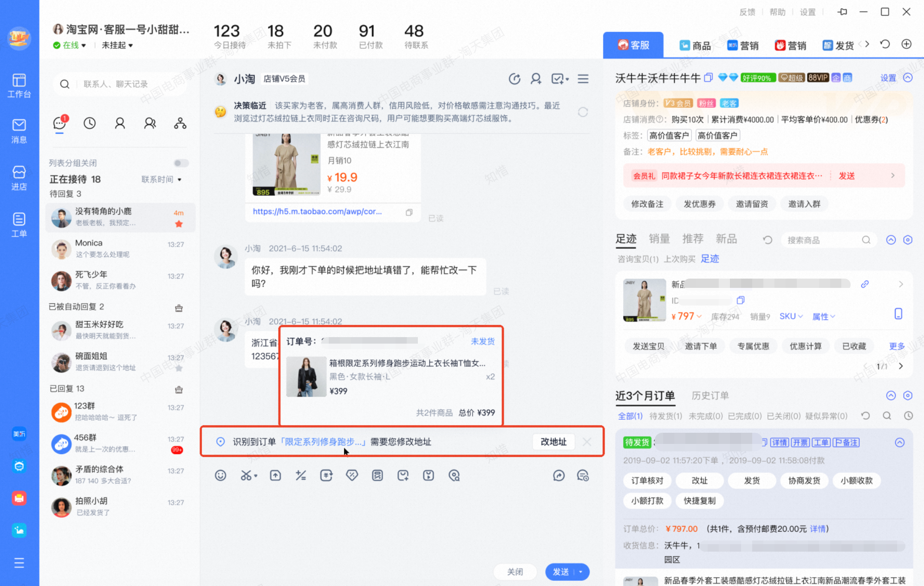Open the 在线 status dropdown

click(x=70, y=45)
